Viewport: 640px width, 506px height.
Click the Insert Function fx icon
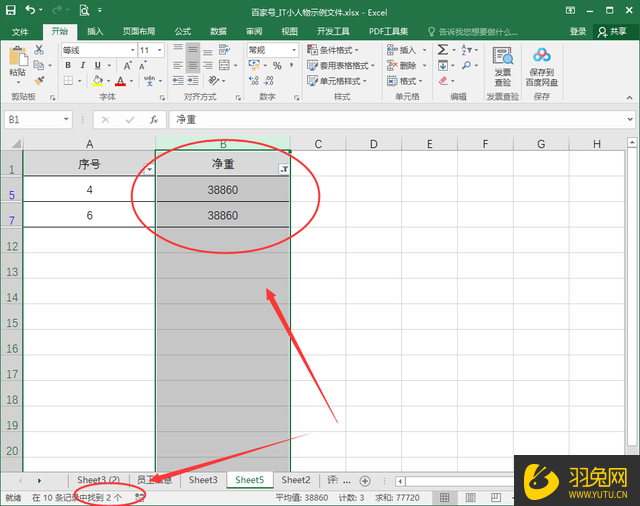pyautogui.click(x=154, y=120)
